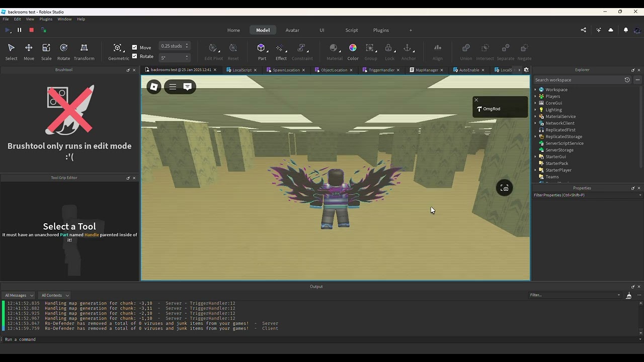Click the Group tool
The height and width of the screenshot is (362, 644).
pos(371,52)
